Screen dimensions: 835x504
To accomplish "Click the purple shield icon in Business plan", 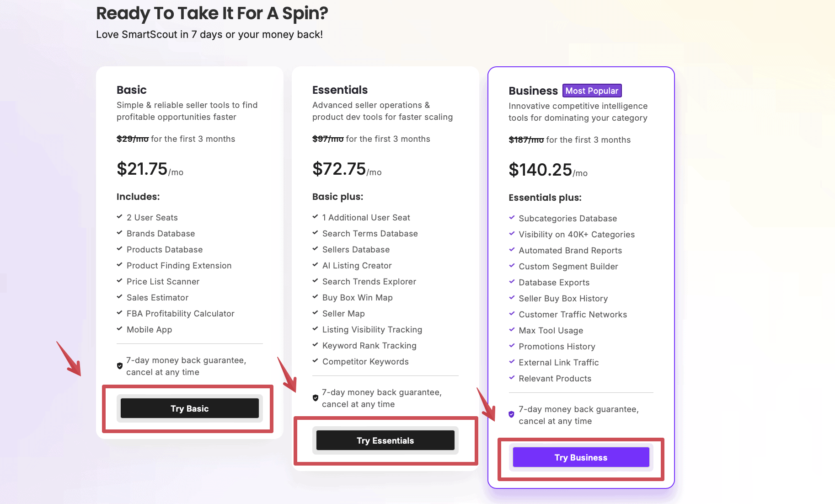I will point(512,414).
